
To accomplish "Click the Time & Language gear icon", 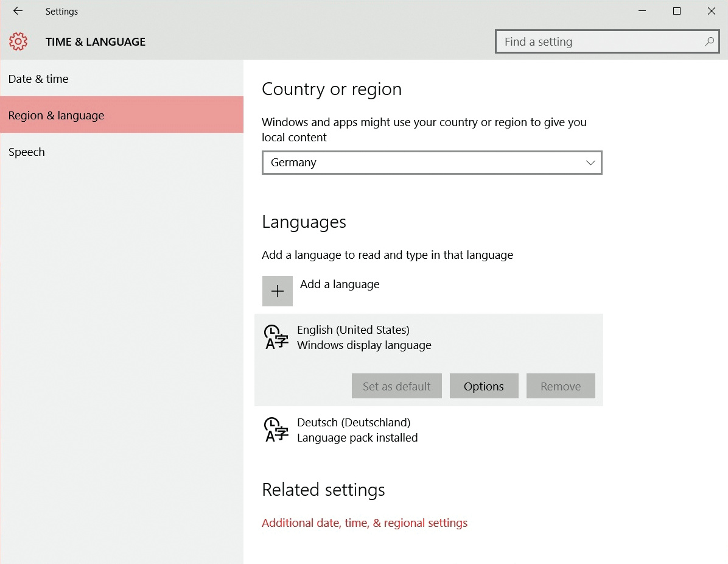I will click(x=18, y=41).
